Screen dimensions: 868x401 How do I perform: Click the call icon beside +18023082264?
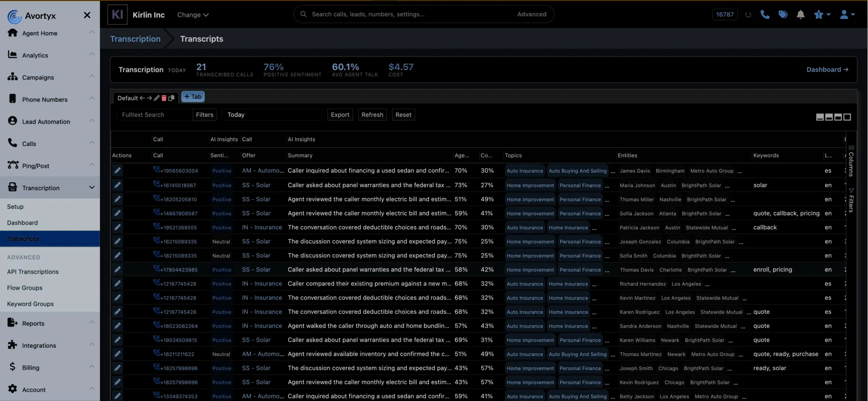tap(157, 325)
